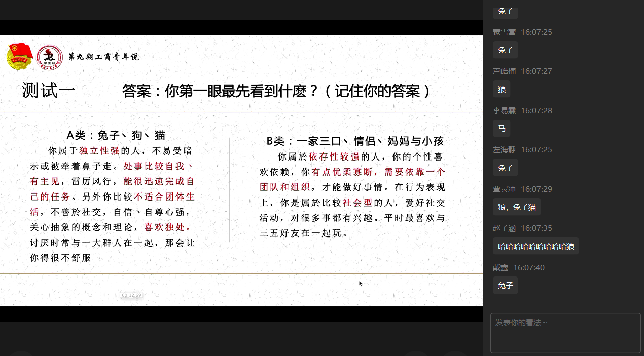This screenshot has width=644, height=356.
Task: Click the 狼，兔子猫 message from 覃灵冲
Action: pyautogui.click(x=516, y=207)
